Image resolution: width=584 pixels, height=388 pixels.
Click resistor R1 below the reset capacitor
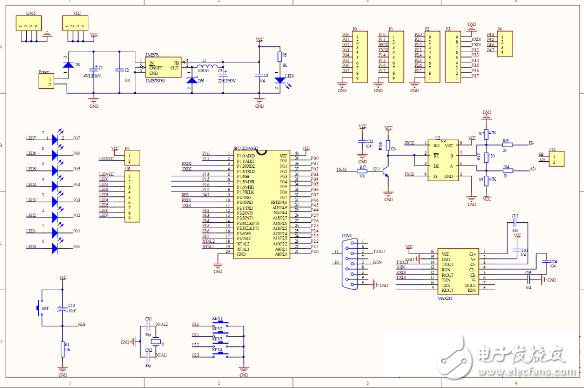pyautogui.click(x=63, y=349)
